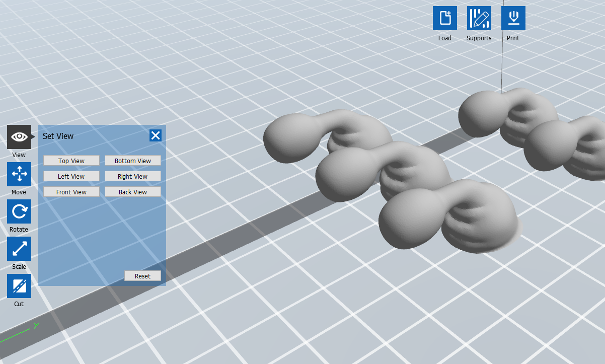Click the Set View panel title
Screen dimensions: 605x364
58,136
